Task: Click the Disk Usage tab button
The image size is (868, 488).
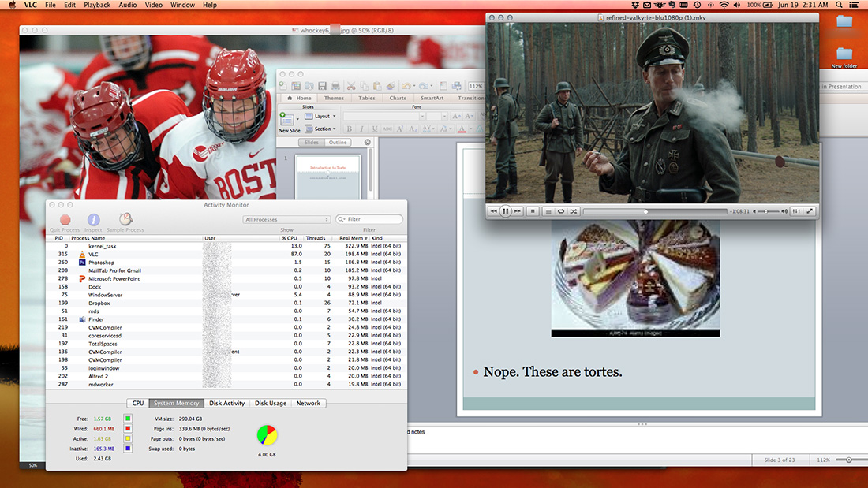Action: [x=271, y=404]
